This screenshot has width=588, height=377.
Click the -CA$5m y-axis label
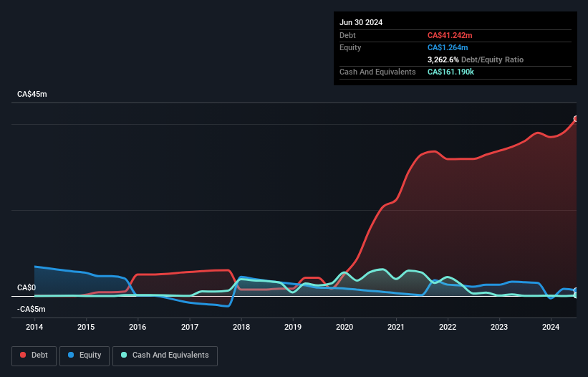[31, 309]
